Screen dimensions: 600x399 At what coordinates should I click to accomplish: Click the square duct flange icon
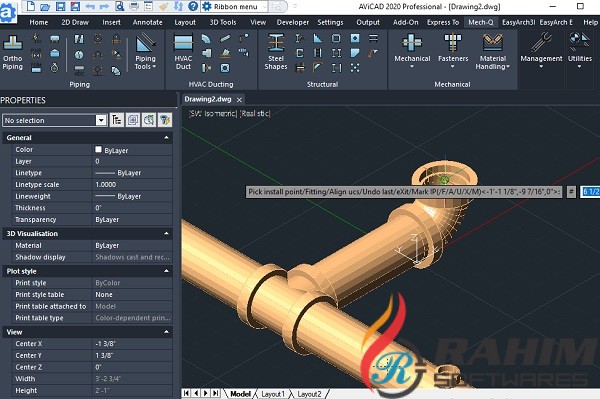tap(225, 68)
